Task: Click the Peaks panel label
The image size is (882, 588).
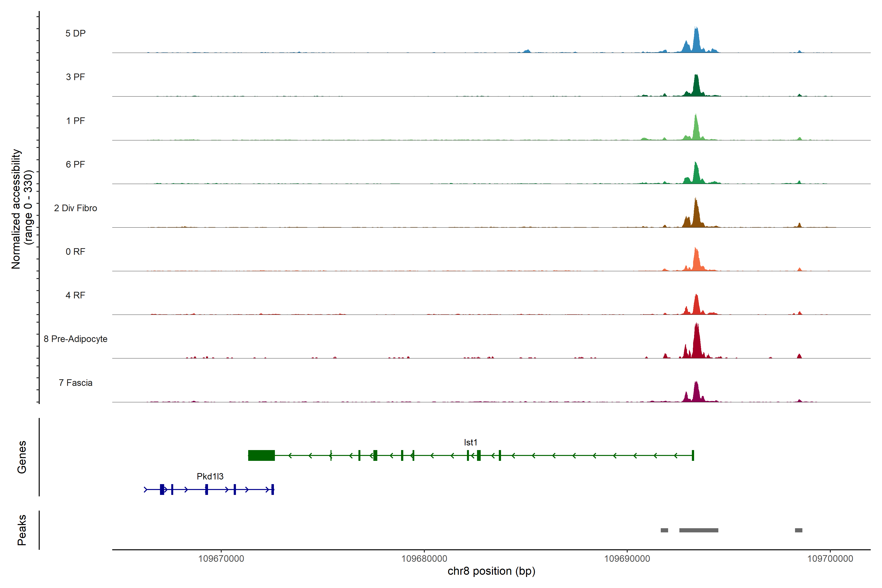Action: (x=22, y=530)
